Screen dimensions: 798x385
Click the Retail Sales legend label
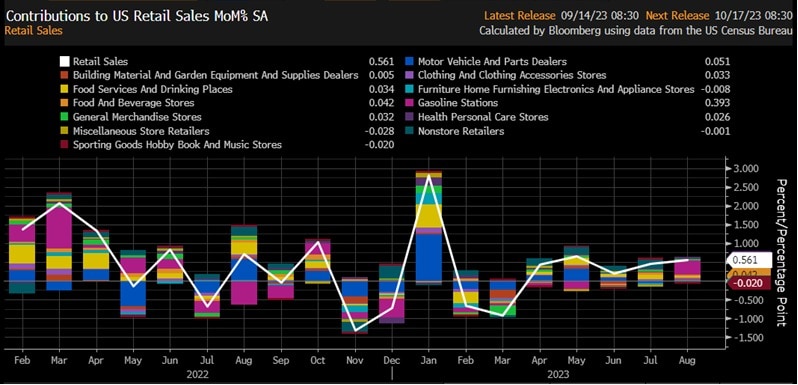pyautogui.click(x=101, y=62)
